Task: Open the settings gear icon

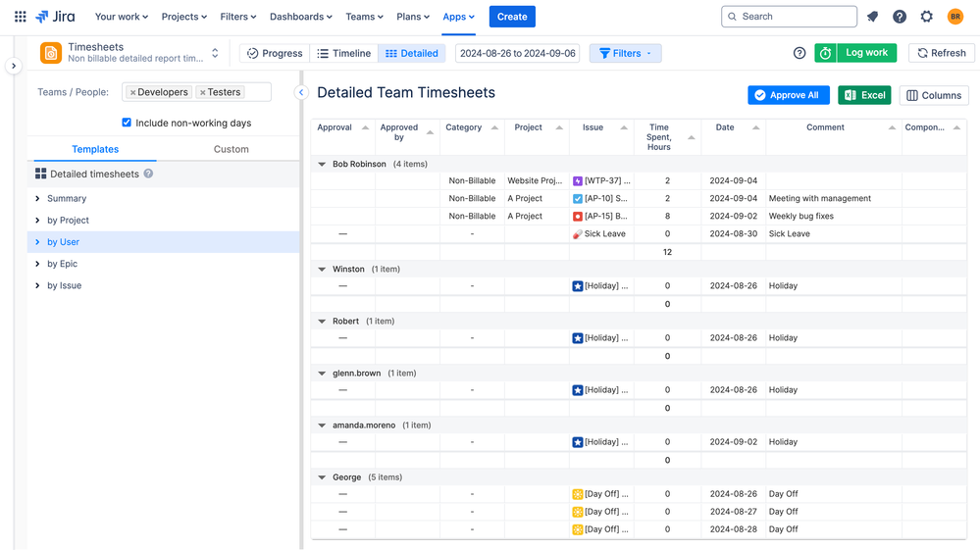Action: 927,17
